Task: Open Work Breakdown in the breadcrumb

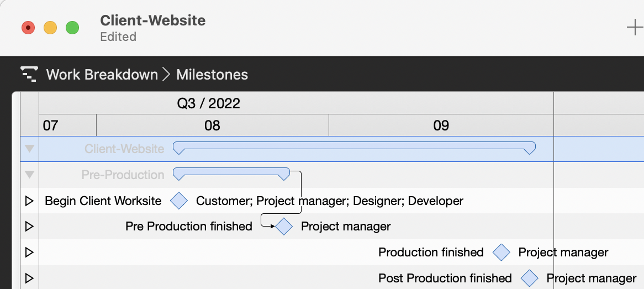Action: point(102,74)
